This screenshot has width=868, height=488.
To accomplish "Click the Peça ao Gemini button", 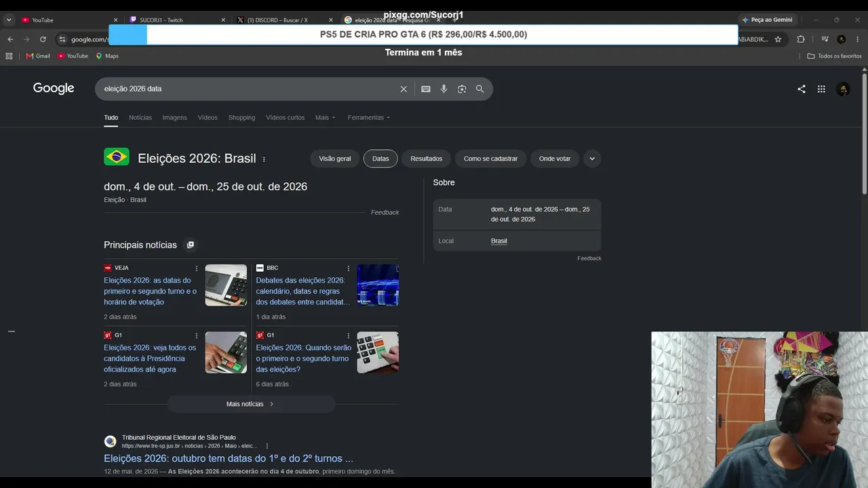I will point(767,20).
